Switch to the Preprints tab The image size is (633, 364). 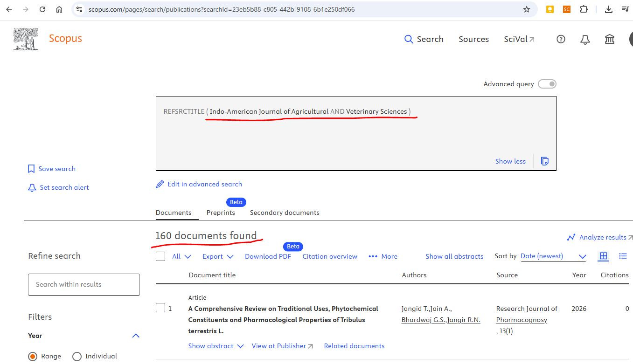pos(221,213)
